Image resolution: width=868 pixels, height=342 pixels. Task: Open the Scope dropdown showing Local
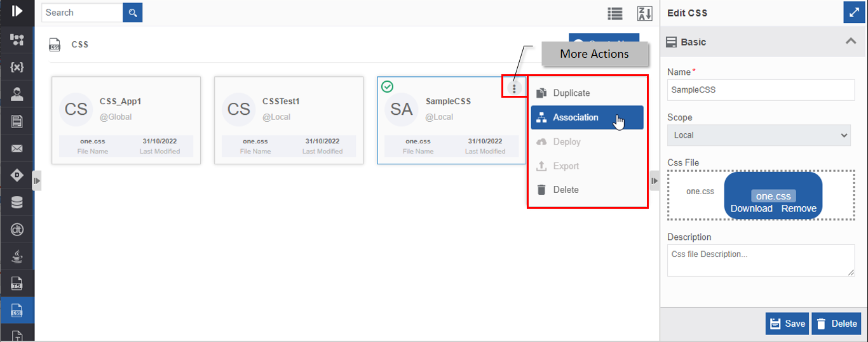(x=761, y=135)
